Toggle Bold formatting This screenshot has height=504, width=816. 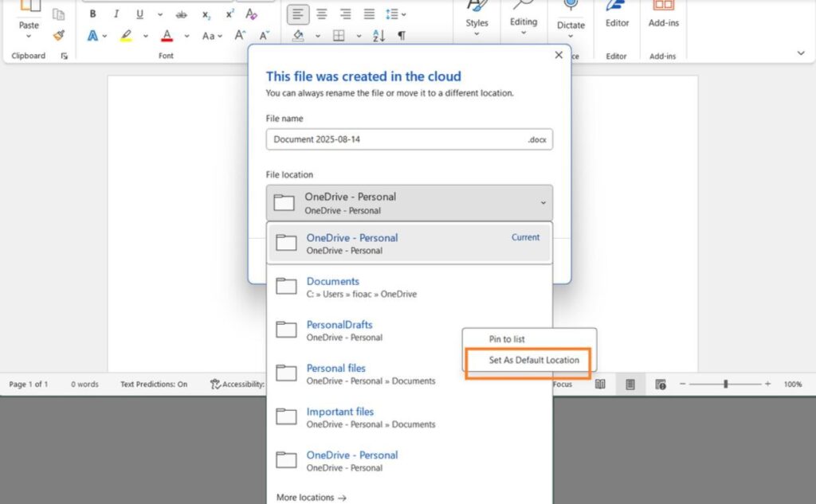92,14
